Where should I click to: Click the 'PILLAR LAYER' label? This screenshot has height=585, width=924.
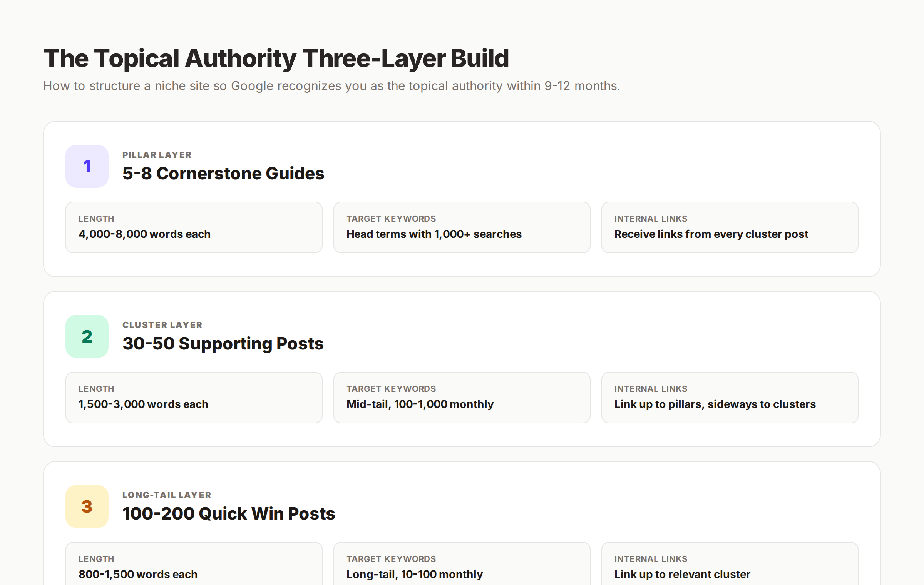157,155
